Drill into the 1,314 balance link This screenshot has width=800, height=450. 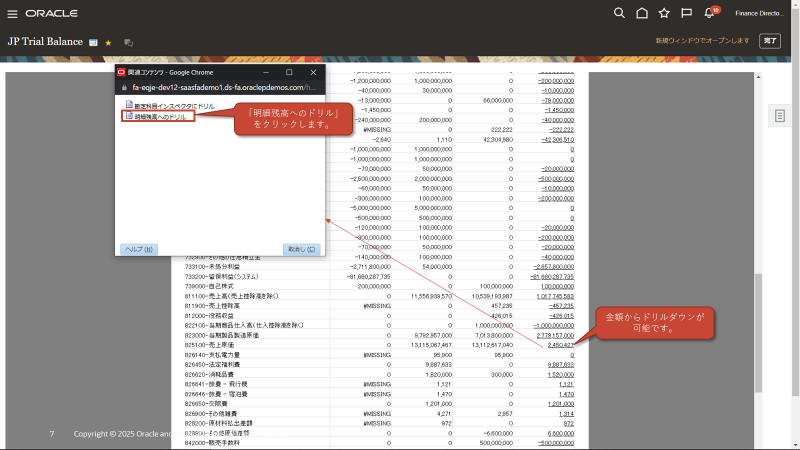pyautogui.click(x=566, y=414)
